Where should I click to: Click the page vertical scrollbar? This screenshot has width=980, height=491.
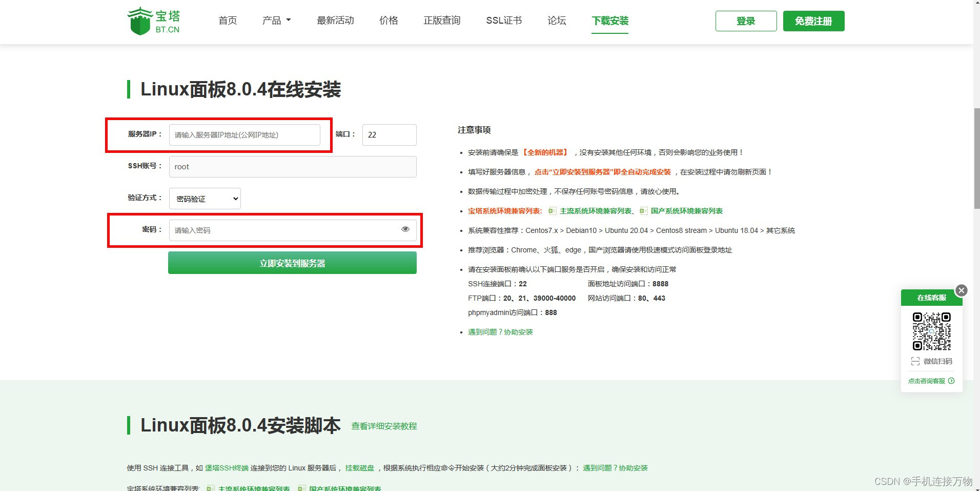pos(977,159)
